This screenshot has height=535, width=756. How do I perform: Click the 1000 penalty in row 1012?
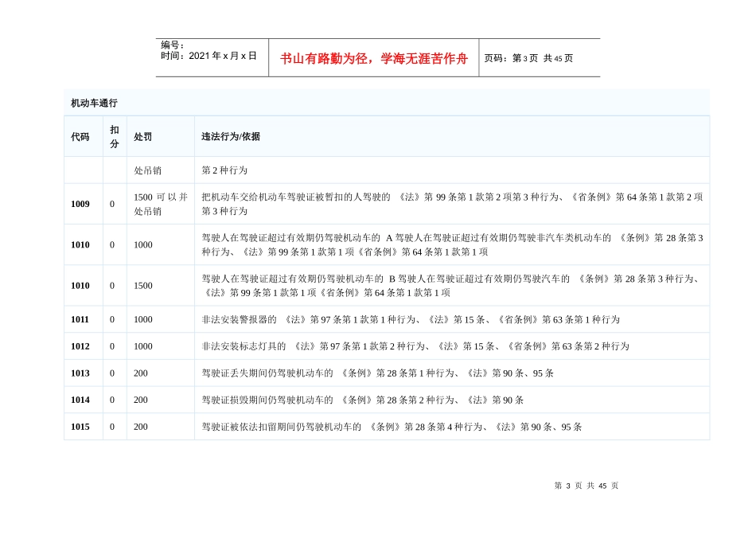click(143, 346)
